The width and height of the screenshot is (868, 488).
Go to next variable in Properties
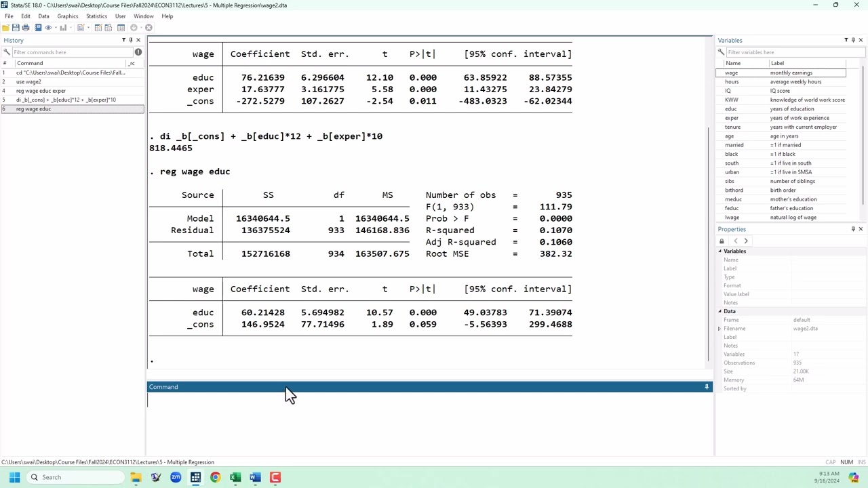point(746,241)
